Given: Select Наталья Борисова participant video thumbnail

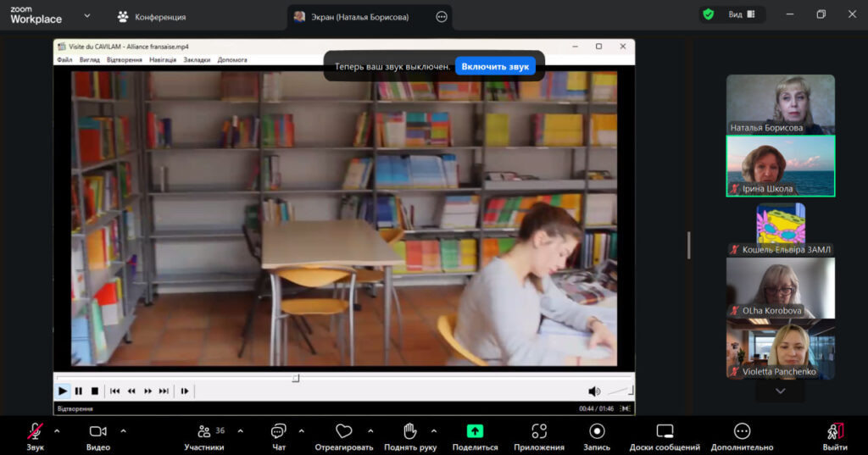Looking at the screenshot, I should click(780, 104).
